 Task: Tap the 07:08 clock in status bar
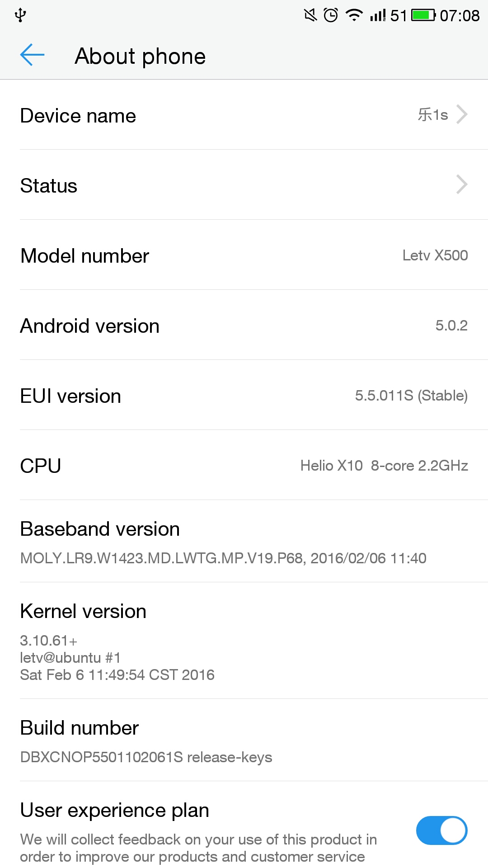coord(460,16)
